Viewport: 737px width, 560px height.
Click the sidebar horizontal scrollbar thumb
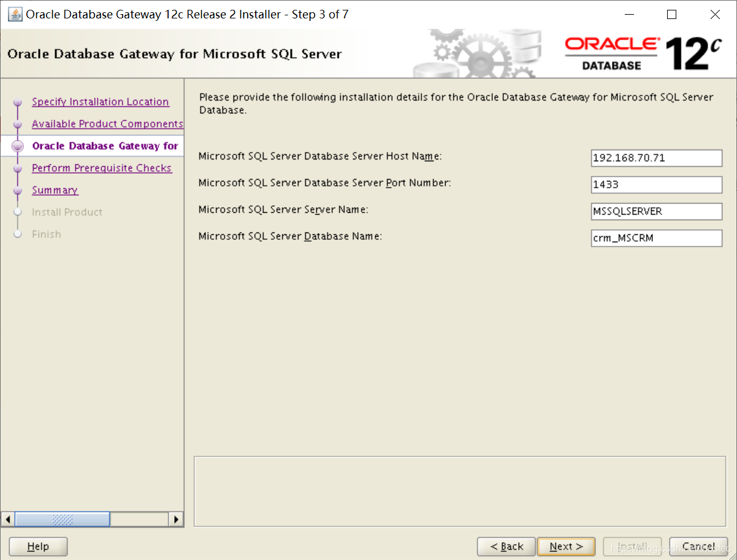(63, 520)
